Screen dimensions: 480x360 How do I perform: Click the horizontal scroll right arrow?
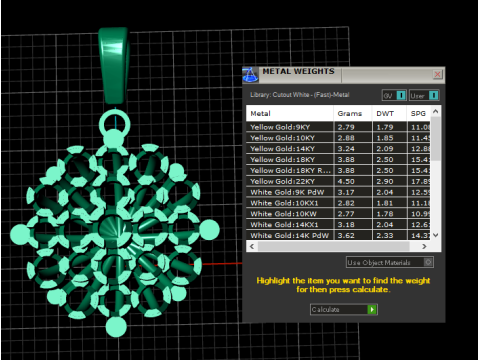(x=424, y=246)
